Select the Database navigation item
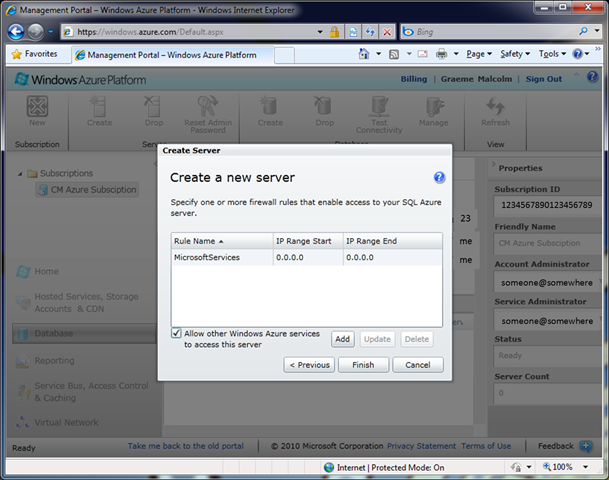 pos(84,334)
